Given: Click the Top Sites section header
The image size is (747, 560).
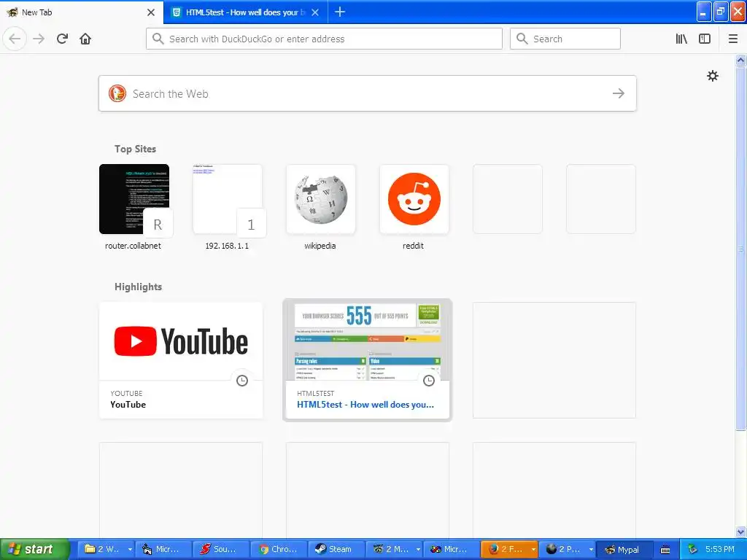Looking at the screenshot, I should tap(135, 149).
